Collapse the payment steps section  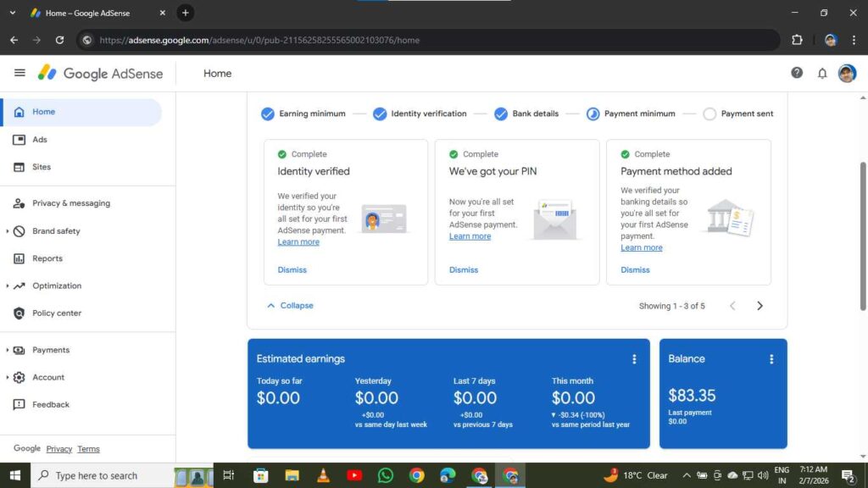pos(290,306)
